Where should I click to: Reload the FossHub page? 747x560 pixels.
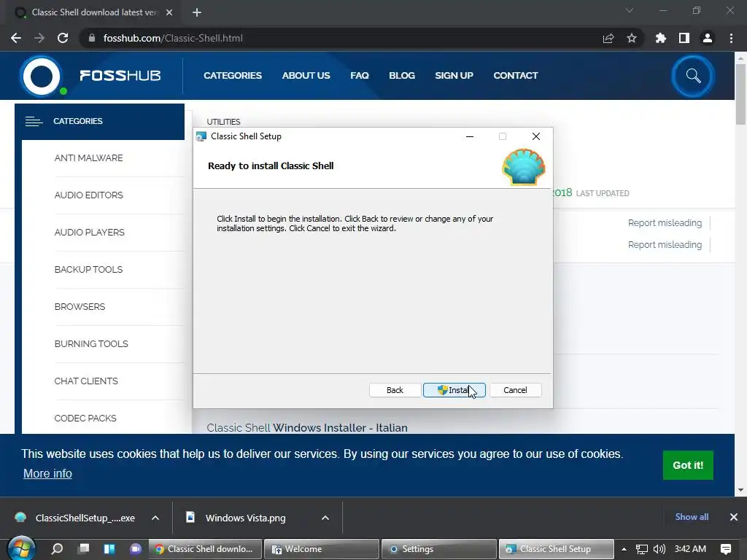(63, 38)
